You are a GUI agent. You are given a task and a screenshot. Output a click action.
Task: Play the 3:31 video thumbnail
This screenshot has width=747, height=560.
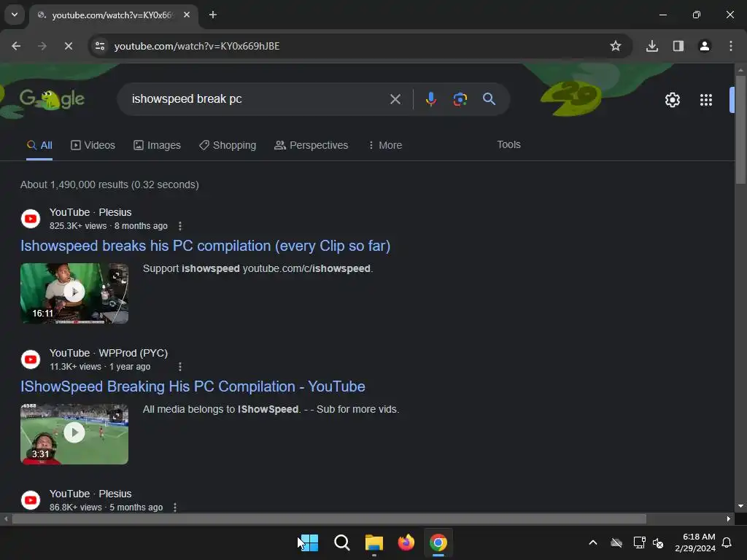74,434
